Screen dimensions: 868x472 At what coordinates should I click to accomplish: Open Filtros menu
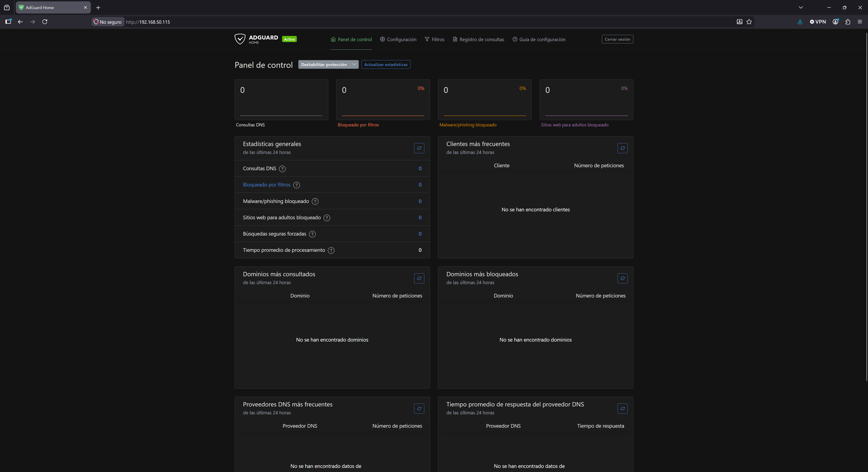coord(434,39)
